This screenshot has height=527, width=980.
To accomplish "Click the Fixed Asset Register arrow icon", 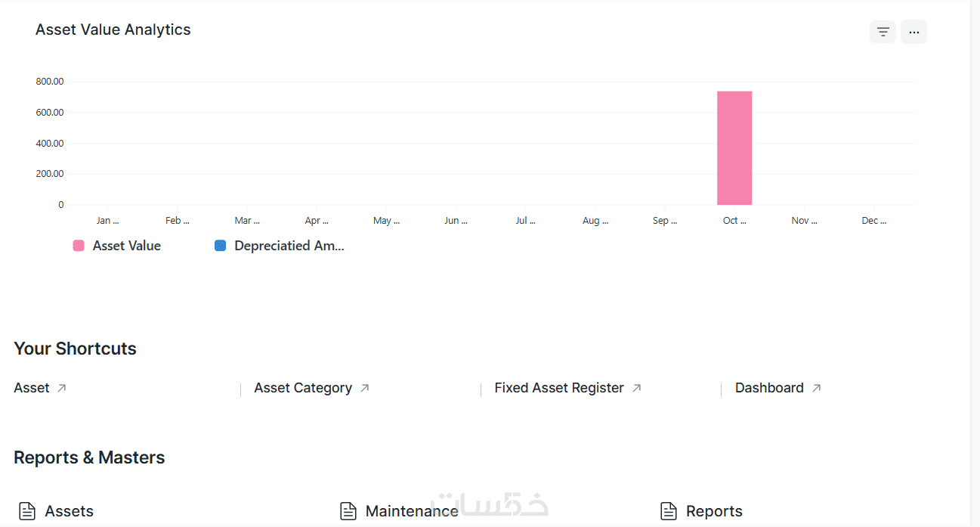I will coord(637,388).
